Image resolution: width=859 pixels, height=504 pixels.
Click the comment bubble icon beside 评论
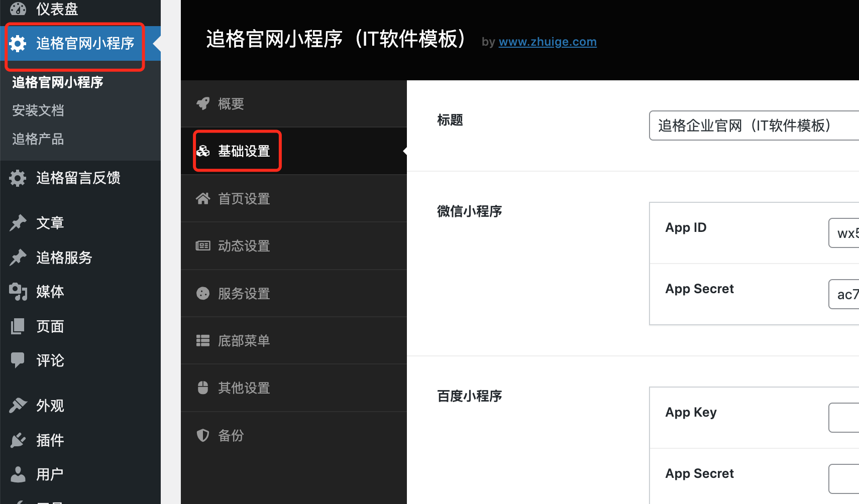(x=18, y=360)
